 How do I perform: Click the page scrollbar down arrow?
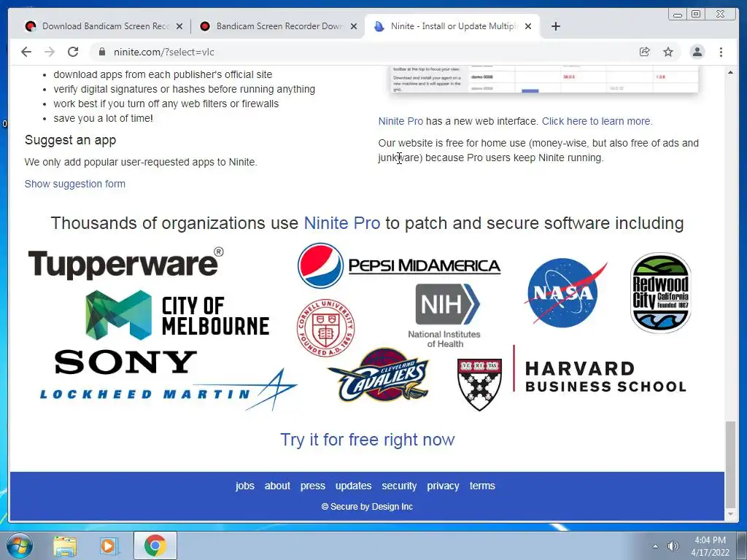730,514
